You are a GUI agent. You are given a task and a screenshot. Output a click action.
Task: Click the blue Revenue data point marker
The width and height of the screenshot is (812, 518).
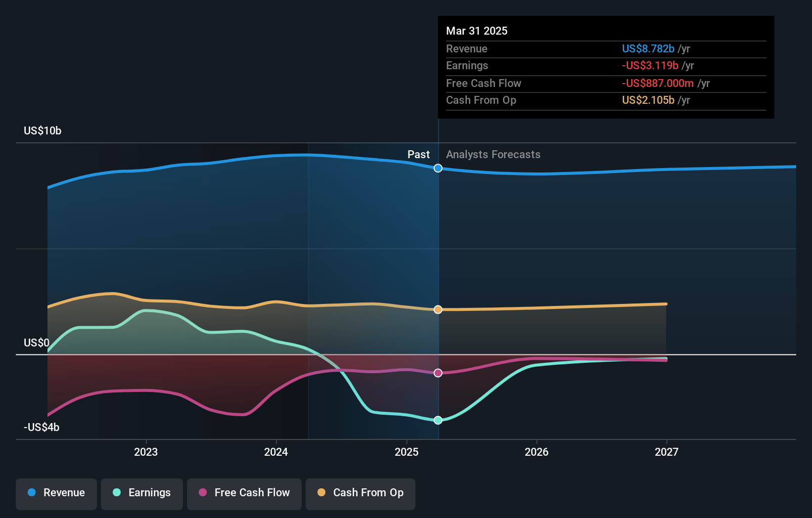[438, 168]
